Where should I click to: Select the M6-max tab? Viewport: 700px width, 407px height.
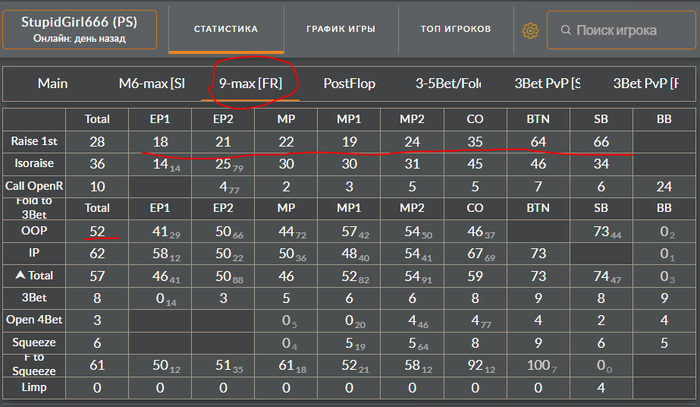coord(152,83)
